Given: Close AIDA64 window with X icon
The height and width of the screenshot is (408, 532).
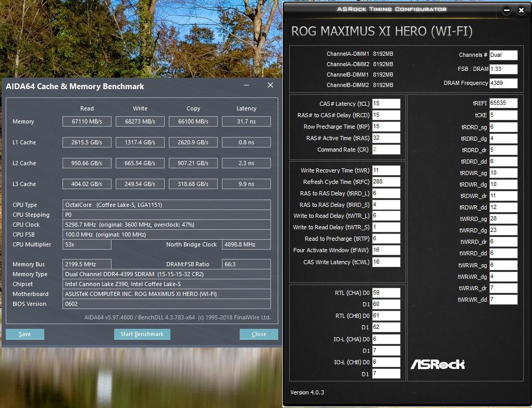Looking at the screenshot, I should click(270, 85).
